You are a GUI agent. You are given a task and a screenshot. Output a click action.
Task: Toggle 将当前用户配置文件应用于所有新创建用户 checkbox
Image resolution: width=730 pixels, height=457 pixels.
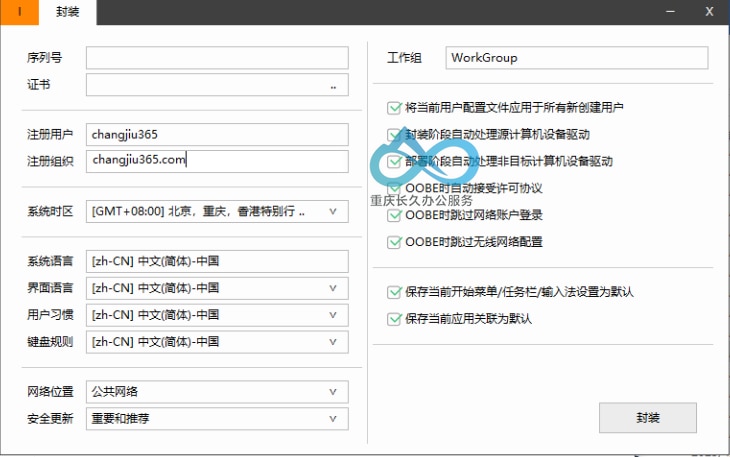[x=394, y=108]
